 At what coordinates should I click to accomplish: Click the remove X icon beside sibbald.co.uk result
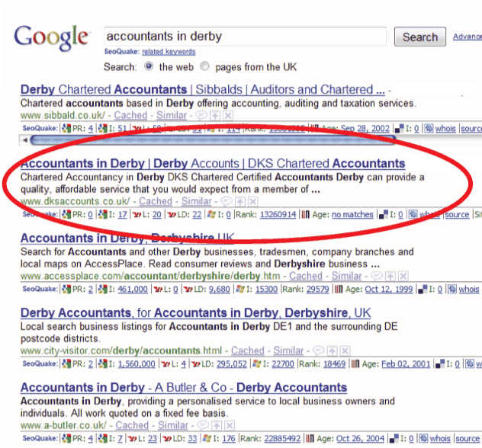tap(228, 116)
